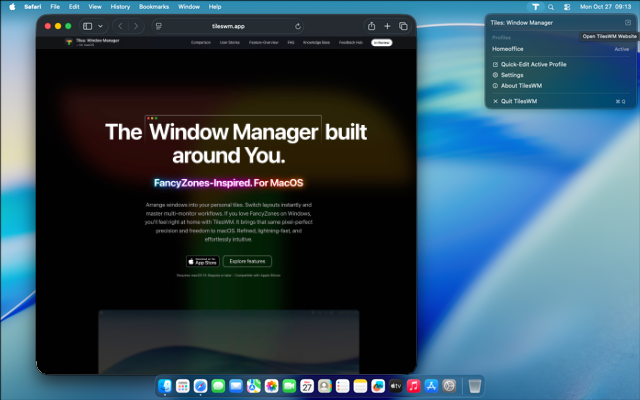Open the Control Center icon in menu bar
The width and height of the screenshot is (640, 400).
[x=566, y=6]
